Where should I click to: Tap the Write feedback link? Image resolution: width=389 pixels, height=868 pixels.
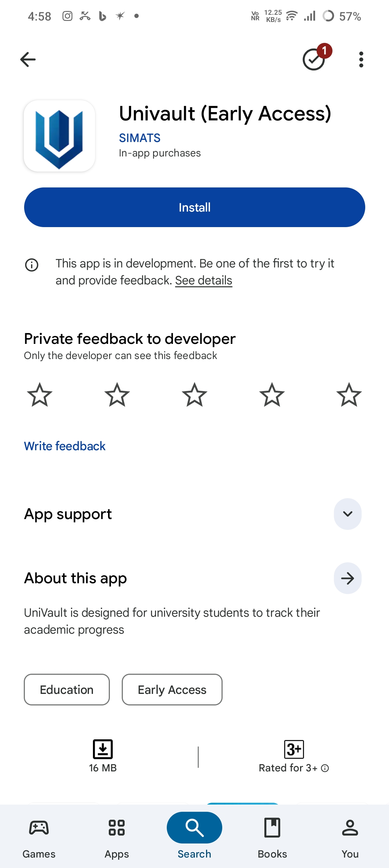65,446
